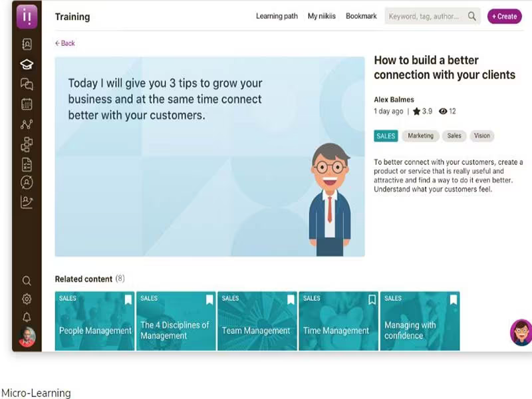Toggle bookmark on Time Management card

point(372,300)
